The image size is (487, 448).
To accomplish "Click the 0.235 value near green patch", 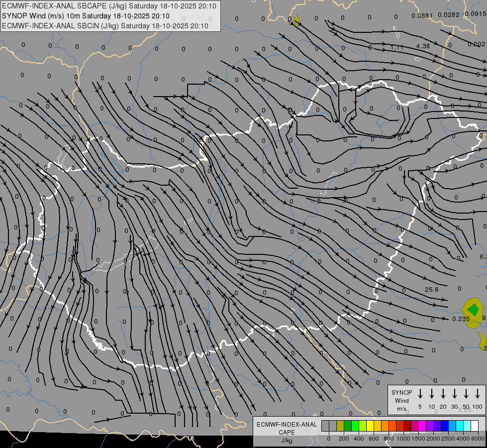I will pos(461,319).
